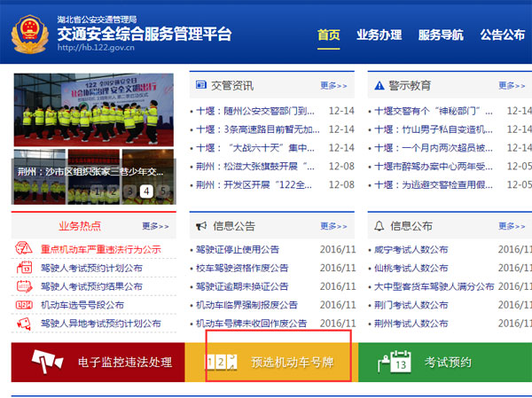Open the 公告公布 navigation menu

(503, 35)
